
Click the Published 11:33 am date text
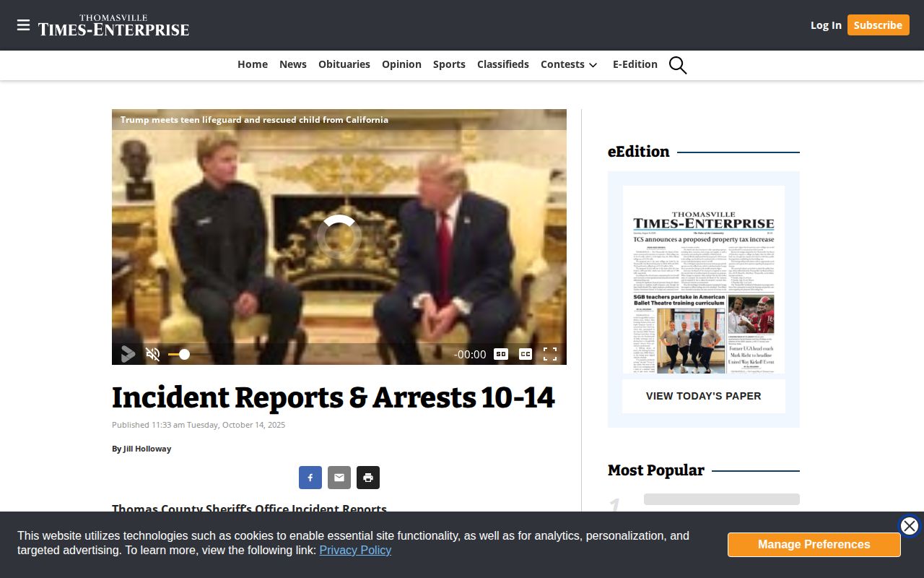[199, 425]
